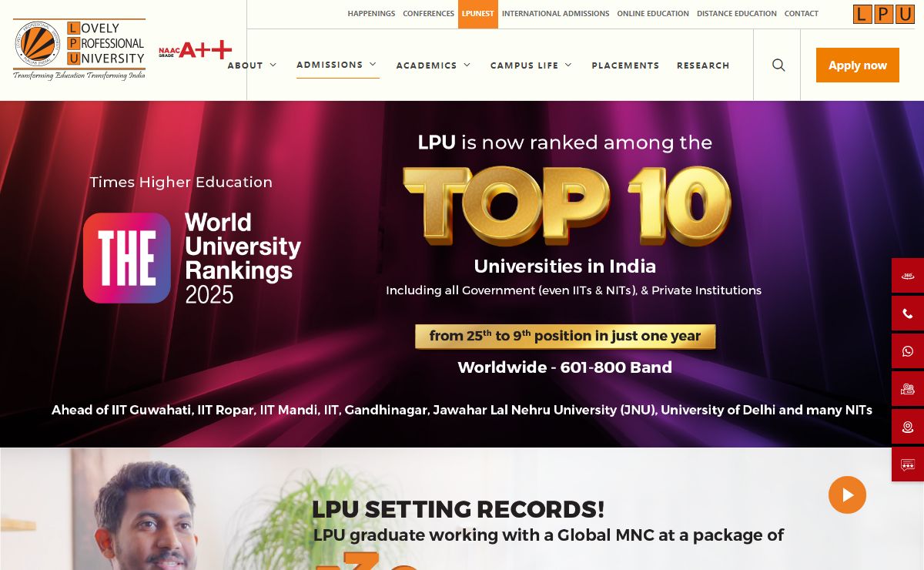The width and height of the screenshot is (924, 570).
Task: Click the THE World University Rankings 2025 logo
Action: click(192, 258)
